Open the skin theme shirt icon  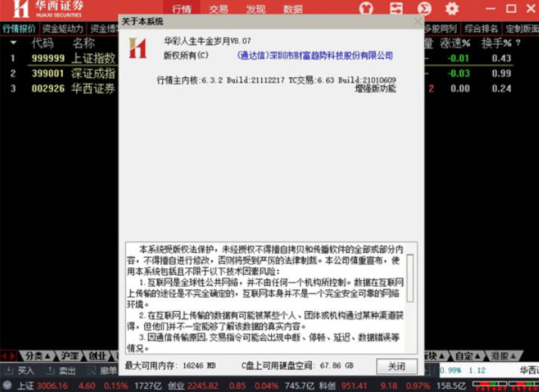tap(366, 8)
